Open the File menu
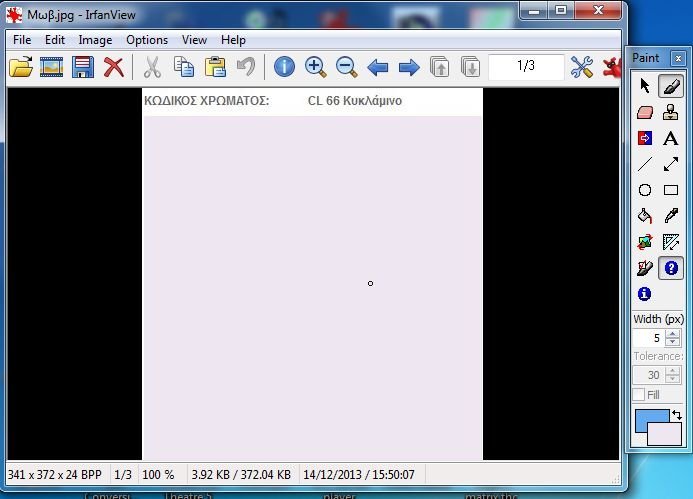The image size is (693, 499). [x=22, y=40]
